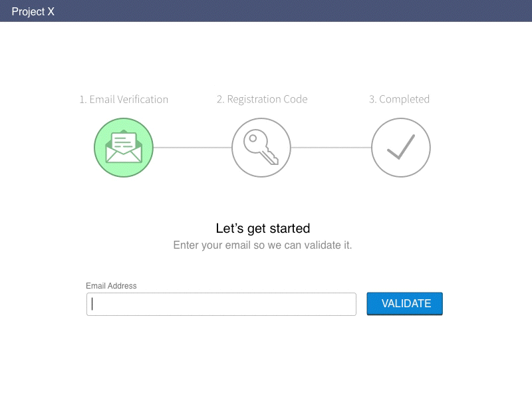Click the blinking text cursor in email field
The image size is (532, 399).
(92, 304)
